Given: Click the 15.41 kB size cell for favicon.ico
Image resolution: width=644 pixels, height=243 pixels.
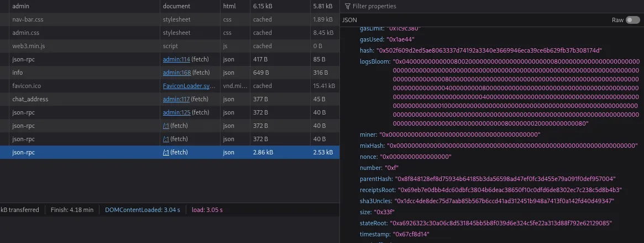Looking at the screenshot, I should coord(323,86).
